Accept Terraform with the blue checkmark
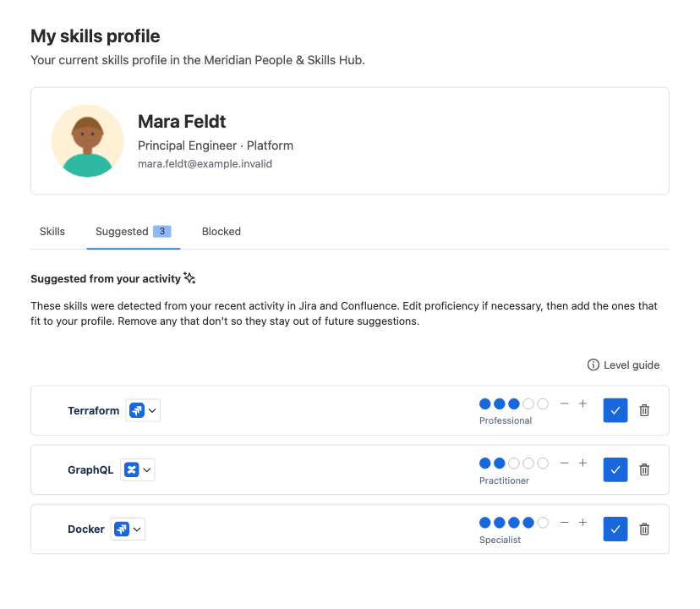Image resolution: width=700 pixels, height=609 pixels. 615,410
